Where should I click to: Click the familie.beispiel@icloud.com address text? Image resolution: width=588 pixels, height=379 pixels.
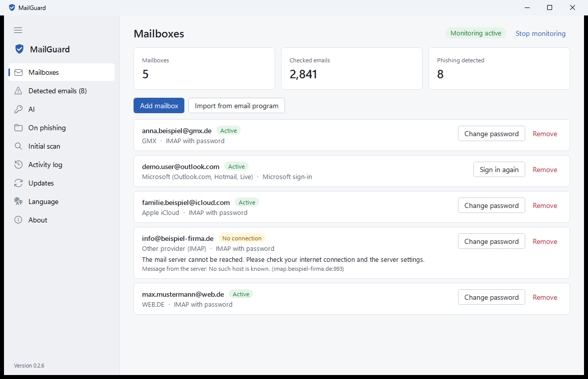point(186,202)
